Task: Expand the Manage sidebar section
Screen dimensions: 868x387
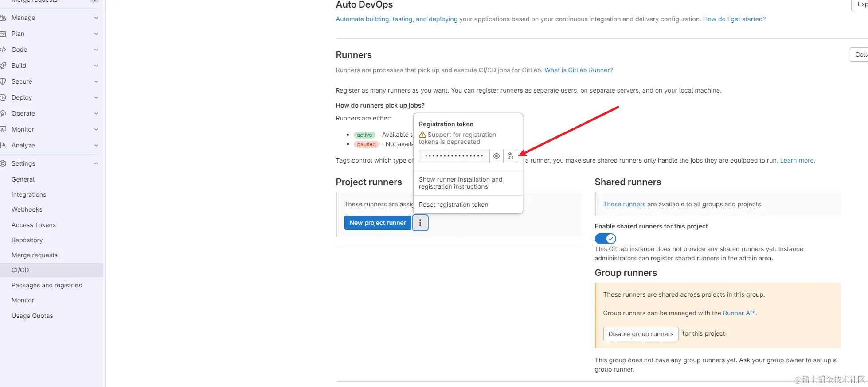Action: click(96, 18)
